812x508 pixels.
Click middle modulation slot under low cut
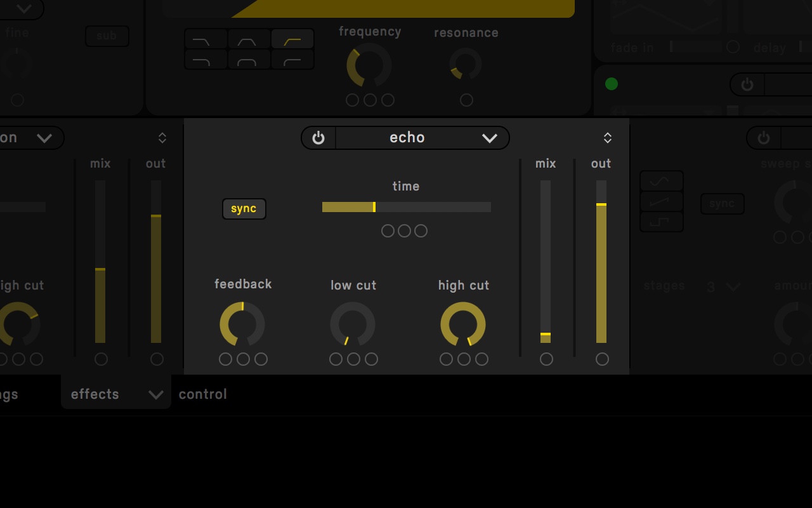[353, 359]
